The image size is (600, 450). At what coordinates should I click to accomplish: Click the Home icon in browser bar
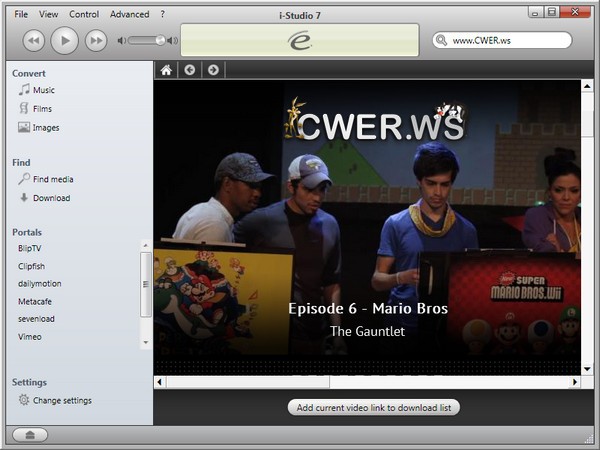pyautogui.click(x=166, y=70)
